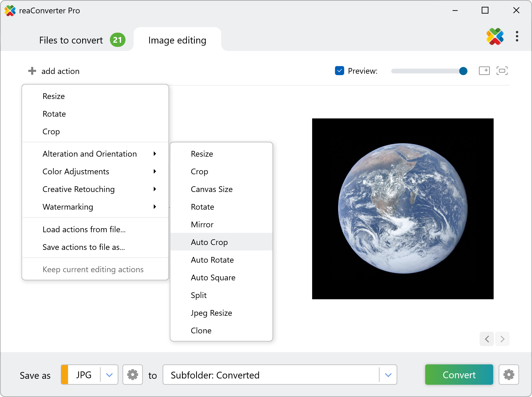
Task: Choose Canvas Size in the submenu
Action: [x=211, y=189]
